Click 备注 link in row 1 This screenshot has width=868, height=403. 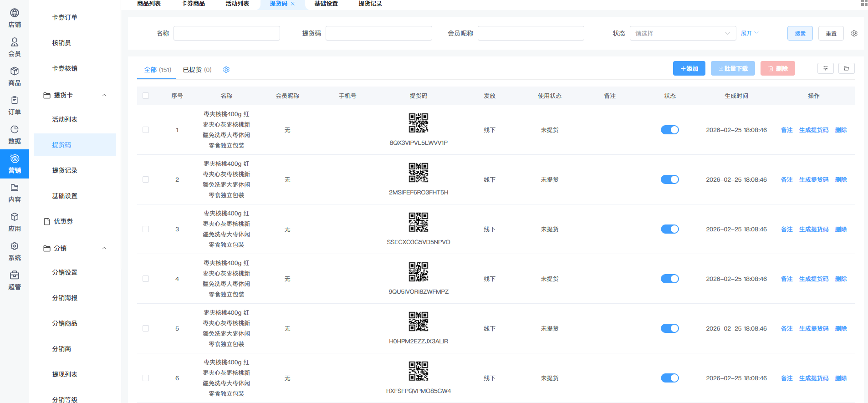[x=787, y=130]
